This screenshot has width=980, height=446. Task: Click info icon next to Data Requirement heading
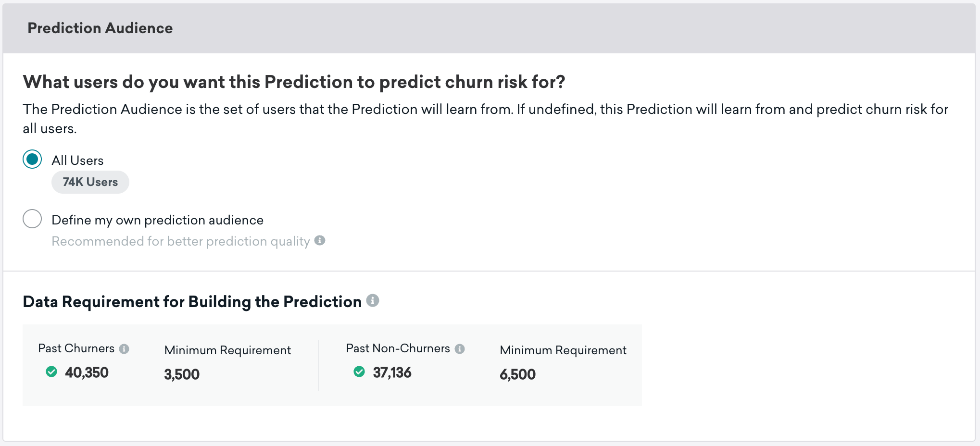click(x=373, y=300)
